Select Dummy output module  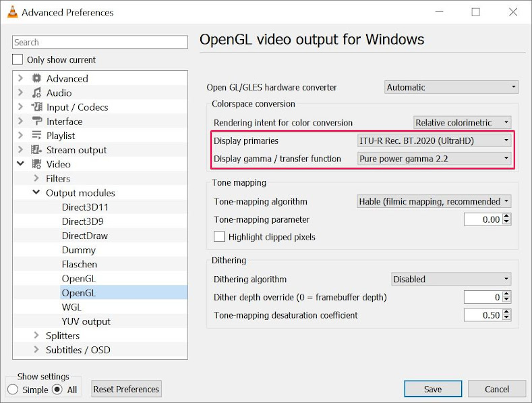pos(79,250)
